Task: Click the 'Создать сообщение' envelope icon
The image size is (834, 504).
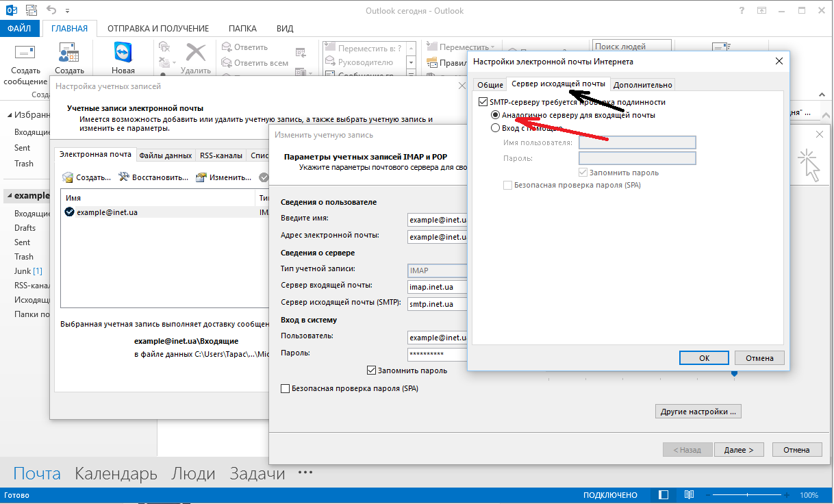Action: pyautogui.click(x=25, y=53)
